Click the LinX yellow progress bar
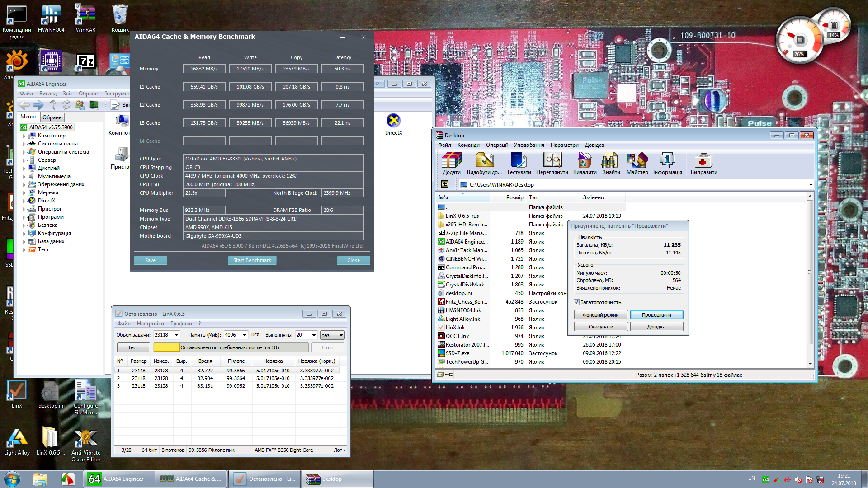Image resolution: width=868 pixels, height=488 pixels. [x=166, y=347]
